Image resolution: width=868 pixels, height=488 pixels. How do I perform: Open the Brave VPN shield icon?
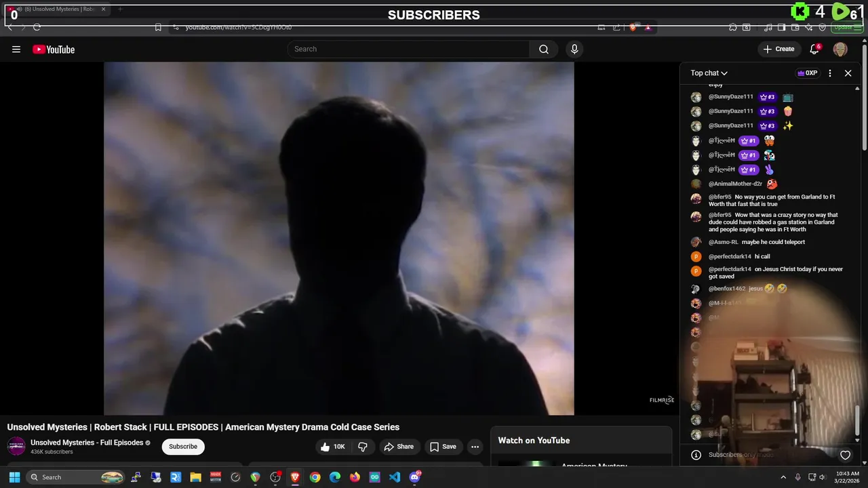coord(823,27)
